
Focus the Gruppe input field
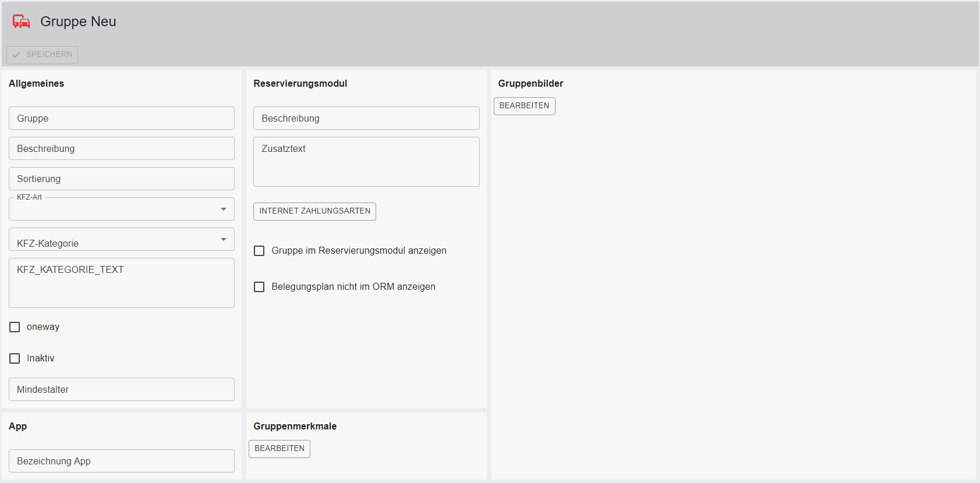121,118
